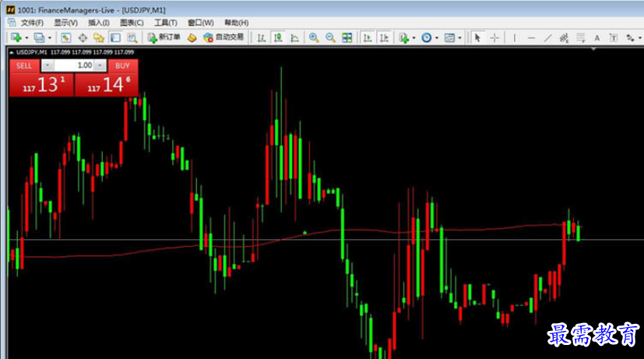
Task: Select the horizontal line drawing tool
Action: [x=531, y=38]
